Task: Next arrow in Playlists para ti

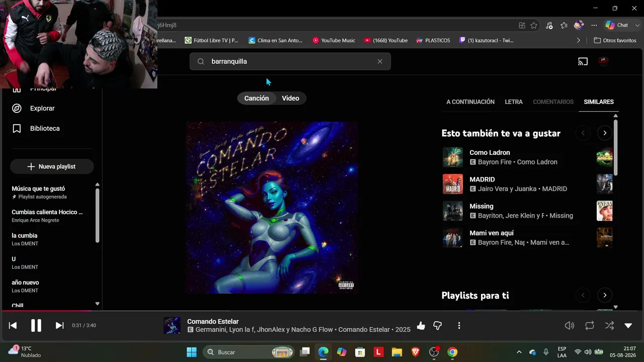Action: (605, 295)
